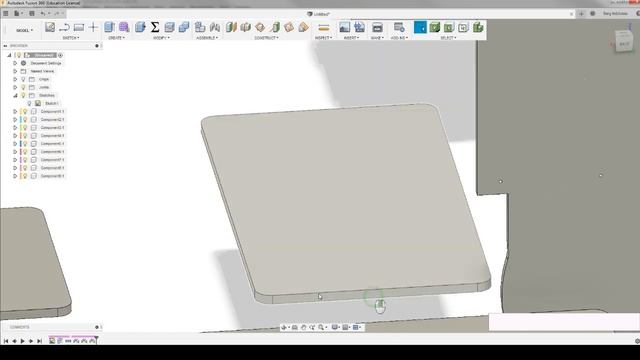Open the SELECT menu

pyautogui.click(x=448, y=38)
